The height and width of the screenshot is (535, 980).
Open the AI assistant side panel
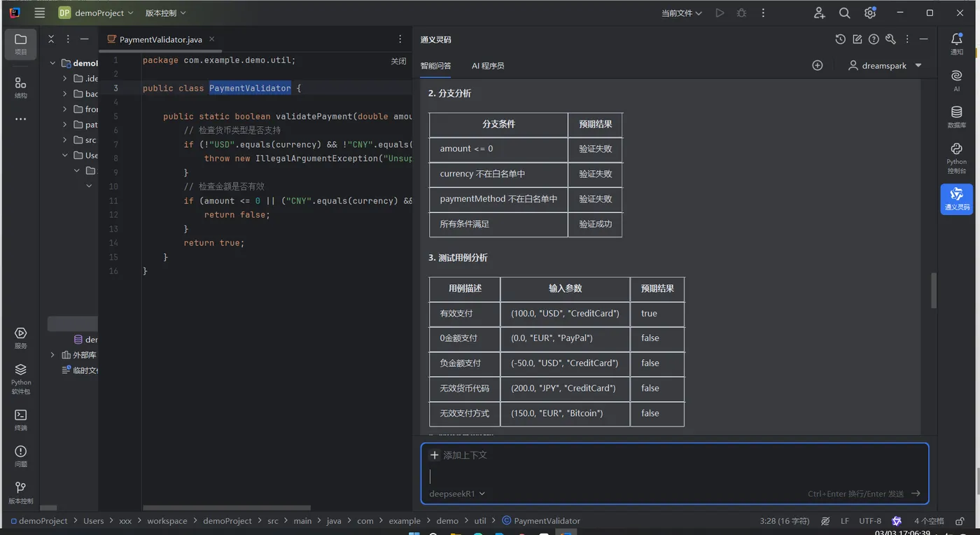[x=957, y=80]
